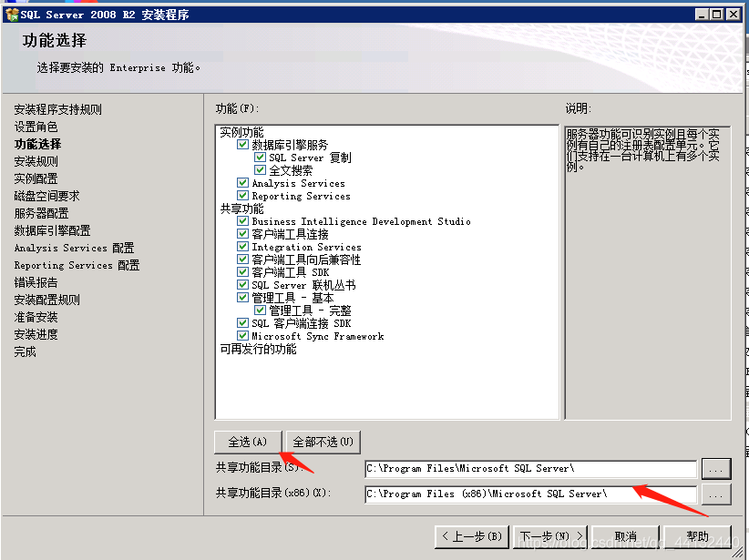The width and height of the screenshot is (749, 560).
Task: Click the 共享功能 group heading
Action: (241, 209)
